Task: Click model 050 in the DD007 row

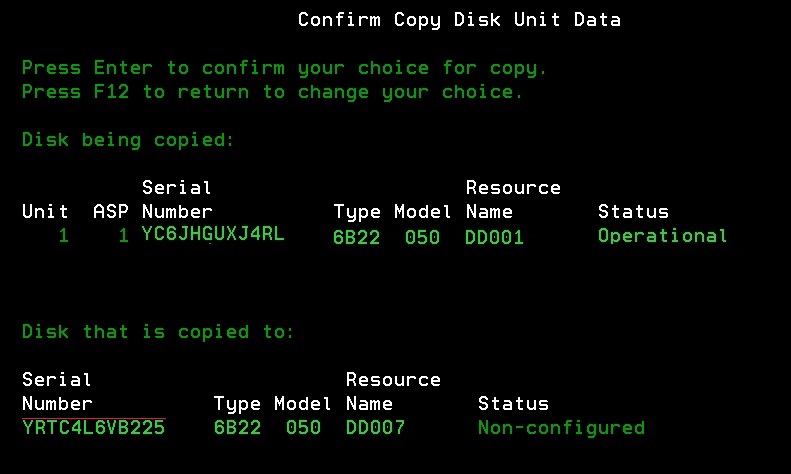Action: pyautogui.click(x=303, y=428)
